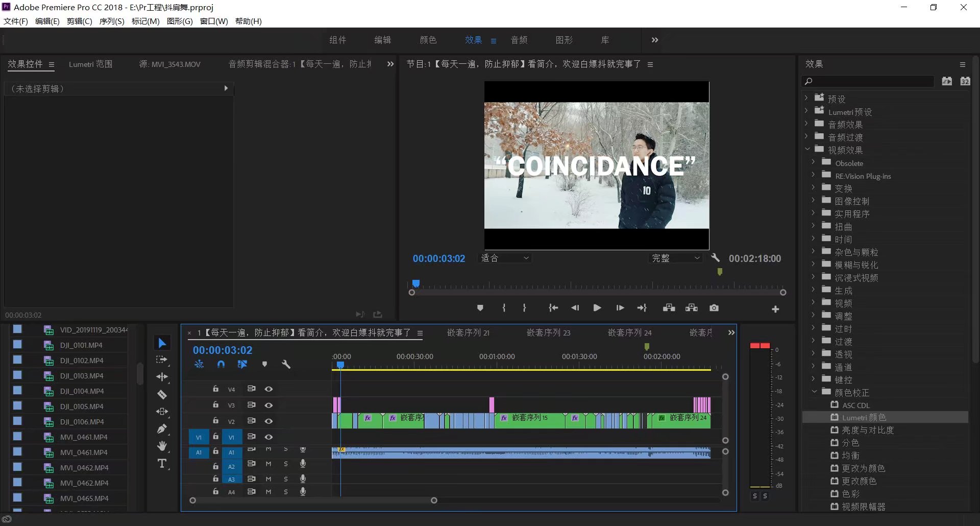
Task: Collapse the 颜色校正 folder
Action: [814, 392]
